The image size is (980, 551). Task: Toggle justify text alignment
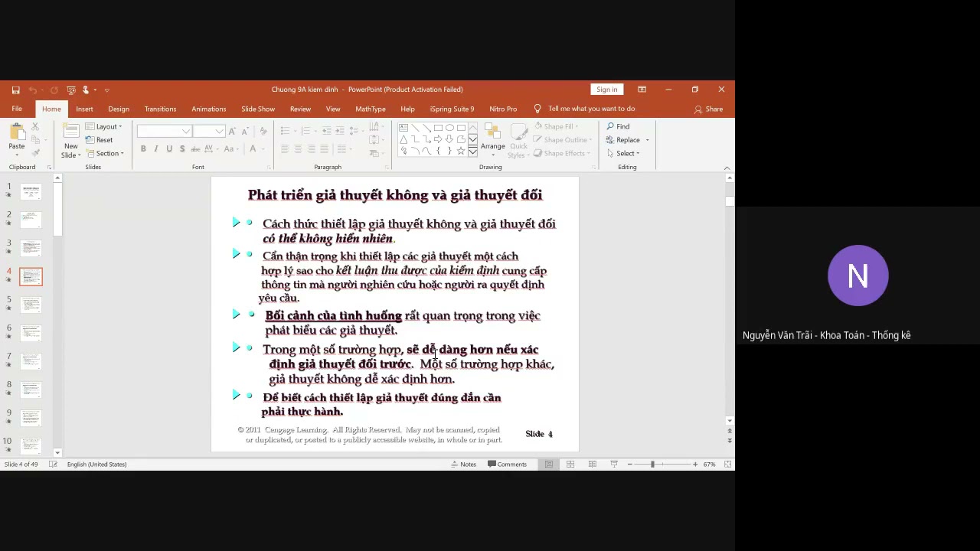coord(324,148)
